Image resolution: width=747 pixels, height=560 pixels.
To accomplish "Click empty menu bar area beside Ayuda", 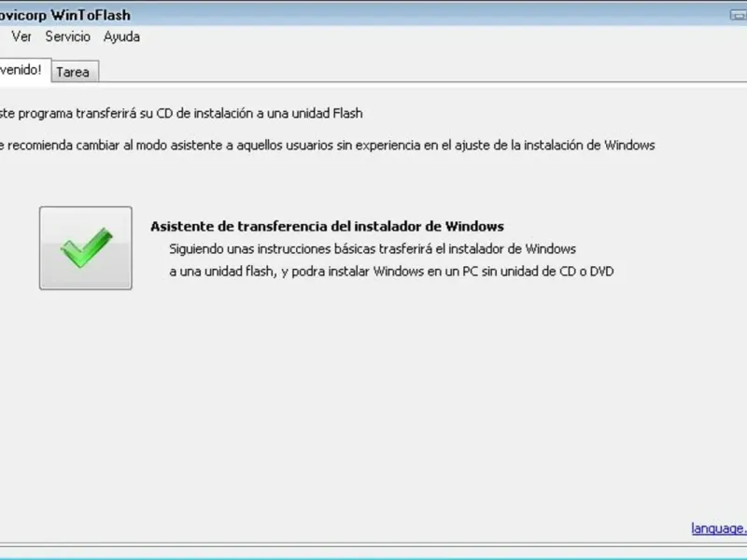I will coord(429,36).
